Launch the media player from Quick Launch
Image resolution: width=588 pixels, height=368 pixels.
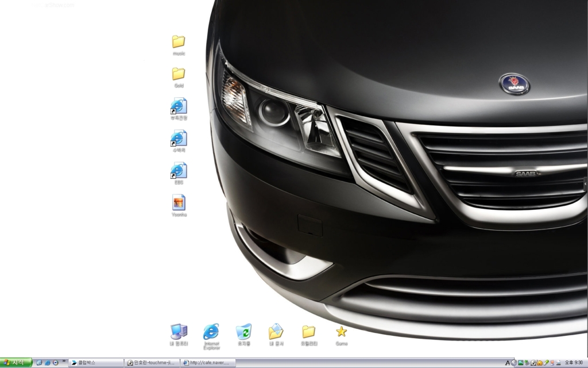[56, 363]
